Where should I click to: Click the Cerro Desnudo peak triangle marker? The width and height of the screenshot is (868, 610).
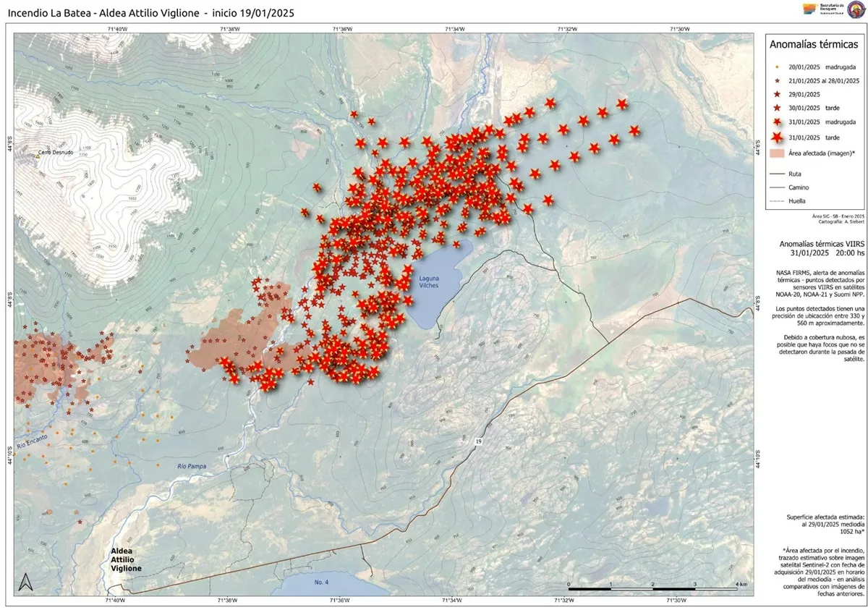pos(39,155)
